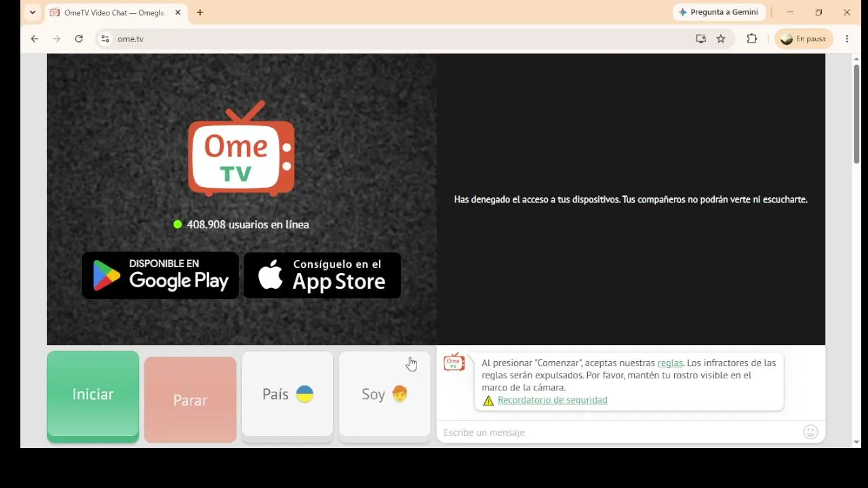Click the scrollbar down arrow
The height and width of the screenshot is (488, 868).
pos(856,442)
